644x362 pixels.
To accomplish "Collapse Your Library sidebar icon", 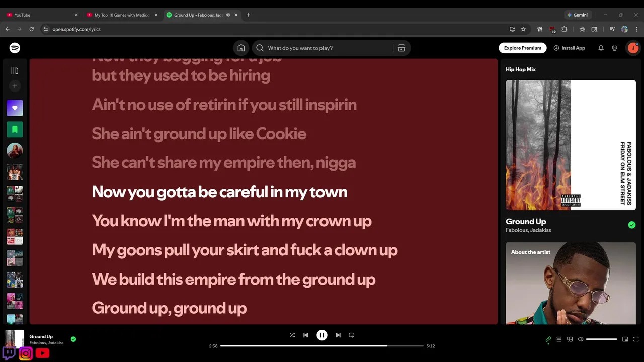I will [x=15, y=71].
